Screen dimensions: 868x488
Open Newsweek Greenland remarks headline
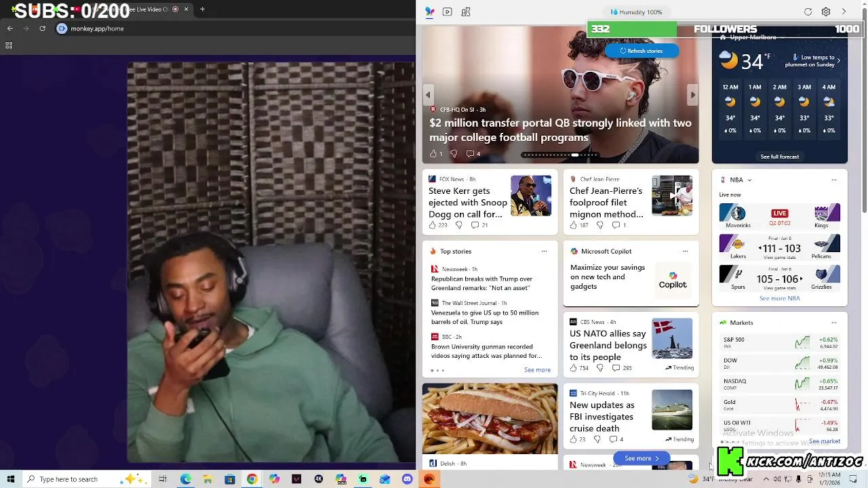click(481, 283)
